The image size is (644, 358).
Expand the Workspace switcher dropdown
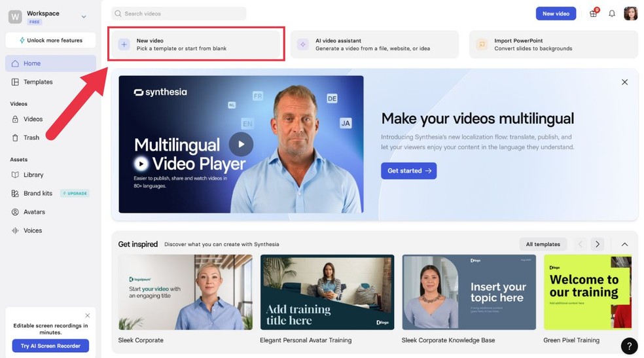[84, 17]
